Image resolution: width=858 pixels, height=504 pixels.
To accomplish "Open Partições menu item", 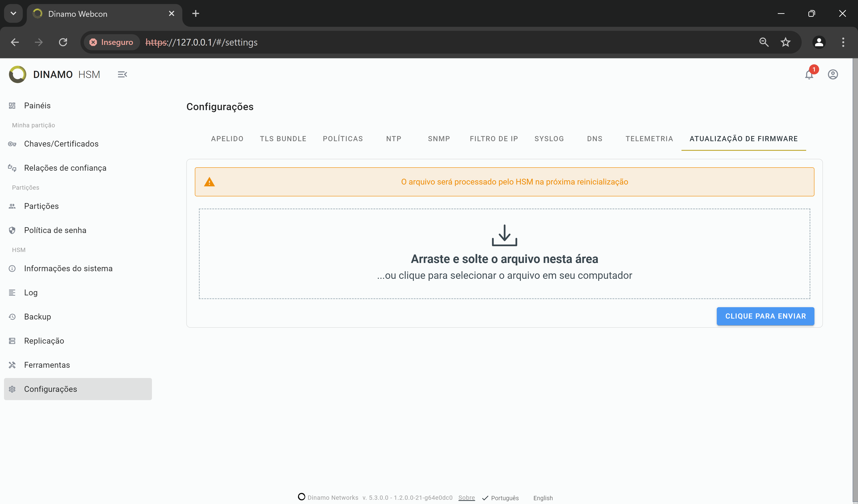I will coord(78,206).
